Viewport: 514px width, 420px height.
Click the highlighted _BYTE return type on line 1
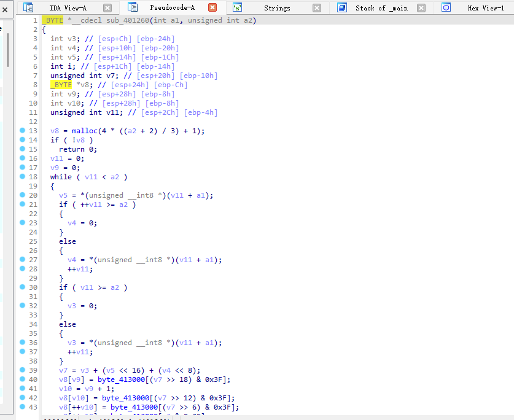[x=52, y=20]
